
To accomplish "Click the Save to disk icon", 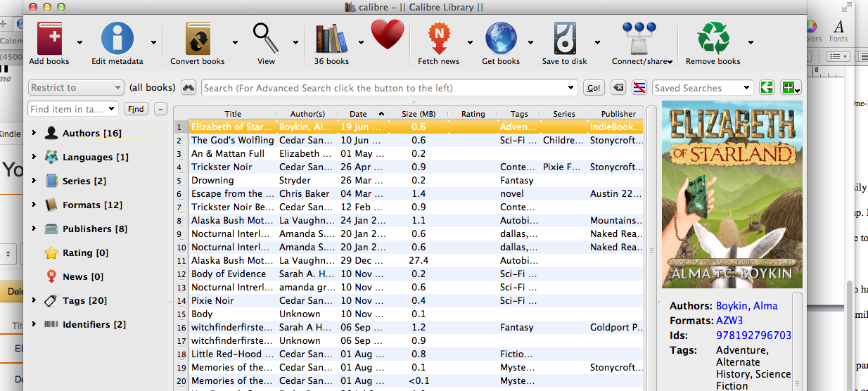I will coord(565,38).
